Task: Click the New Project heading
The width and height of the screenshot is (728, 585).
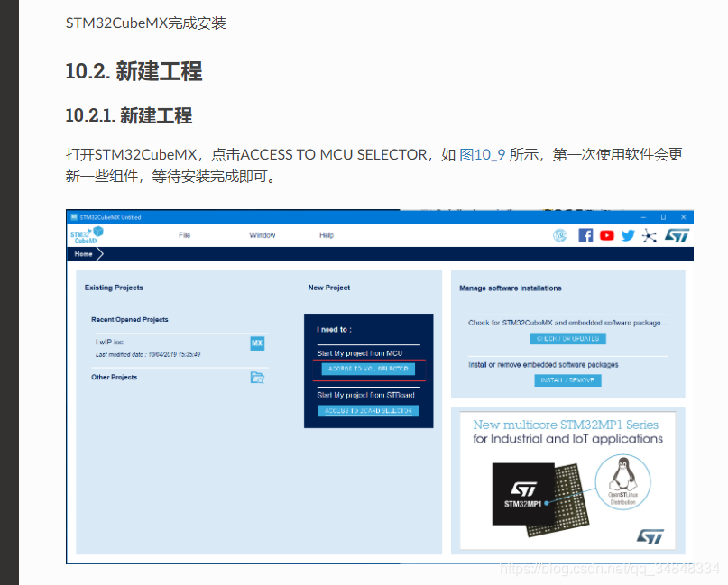Action: pyautogui.click(x=329, y=288)
